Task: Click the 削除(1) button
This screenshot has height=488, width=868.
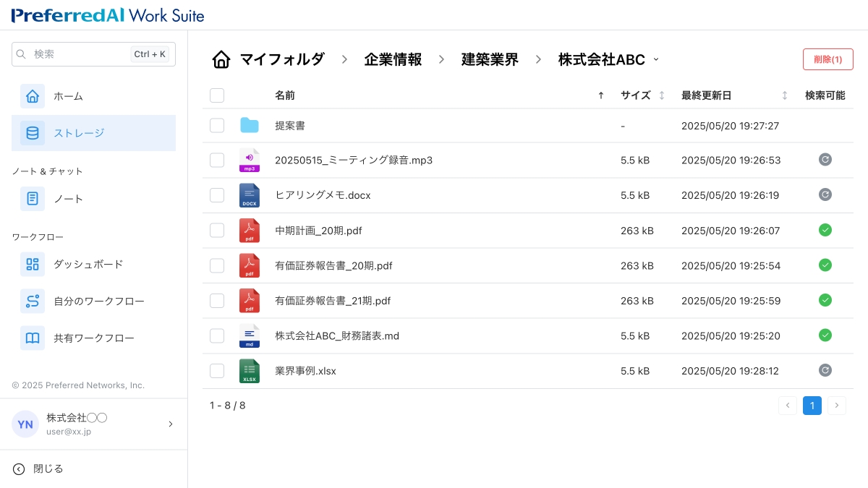Action: pyautogui.click(x=827, y=59)
